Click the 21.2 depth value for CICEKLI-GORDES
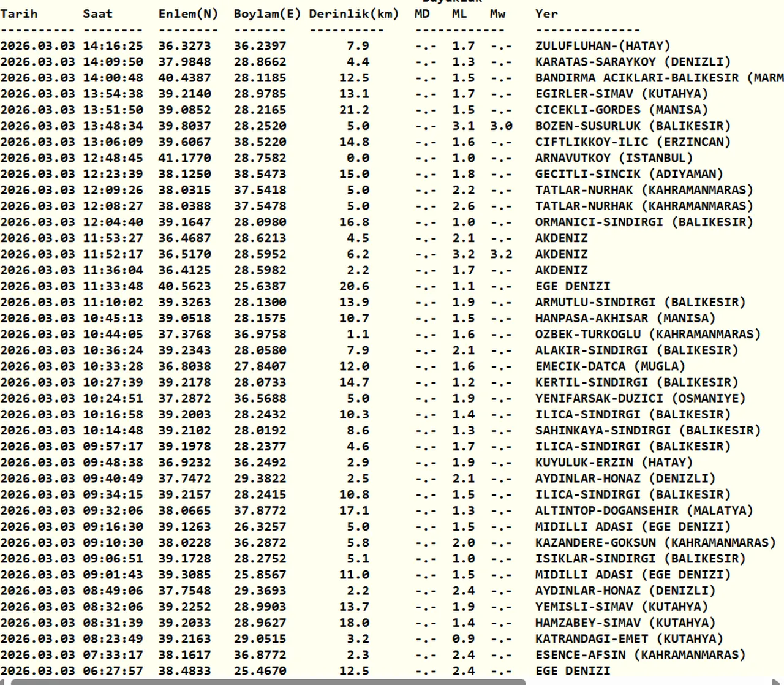784x685 pixels. tap(354, 110)
